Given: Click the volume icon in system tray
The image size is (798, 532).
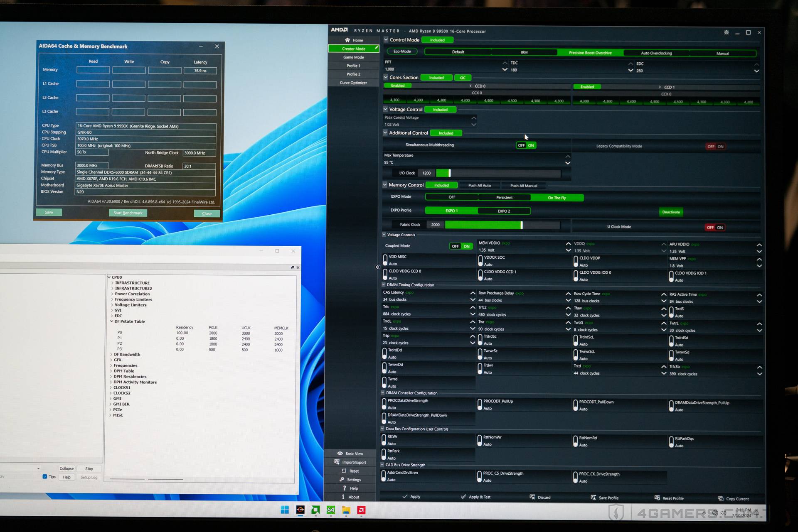Looking at the screenshot, I should (723, 513).
